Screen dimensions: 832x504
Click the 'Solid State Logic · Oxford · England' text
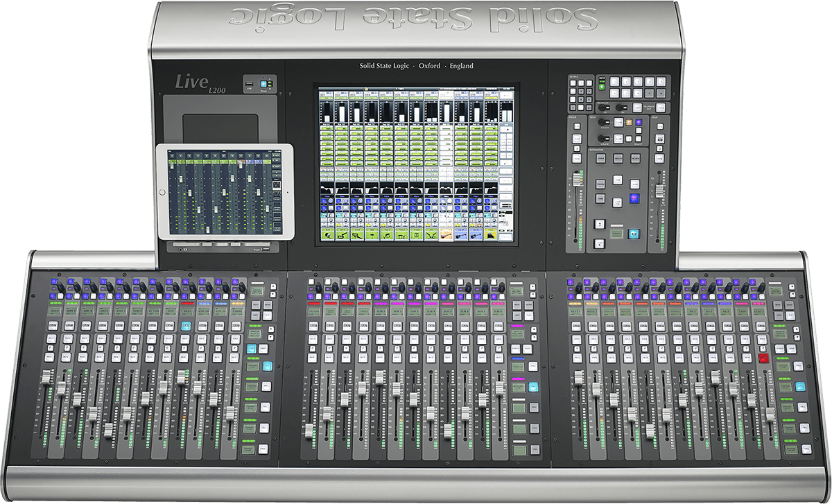tap(417, 66)
